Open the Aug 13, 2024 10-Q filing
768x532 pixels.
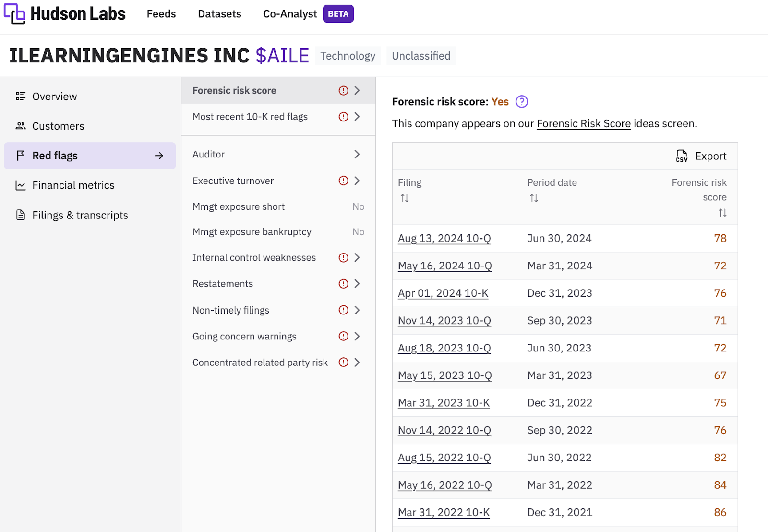point(444,239)
